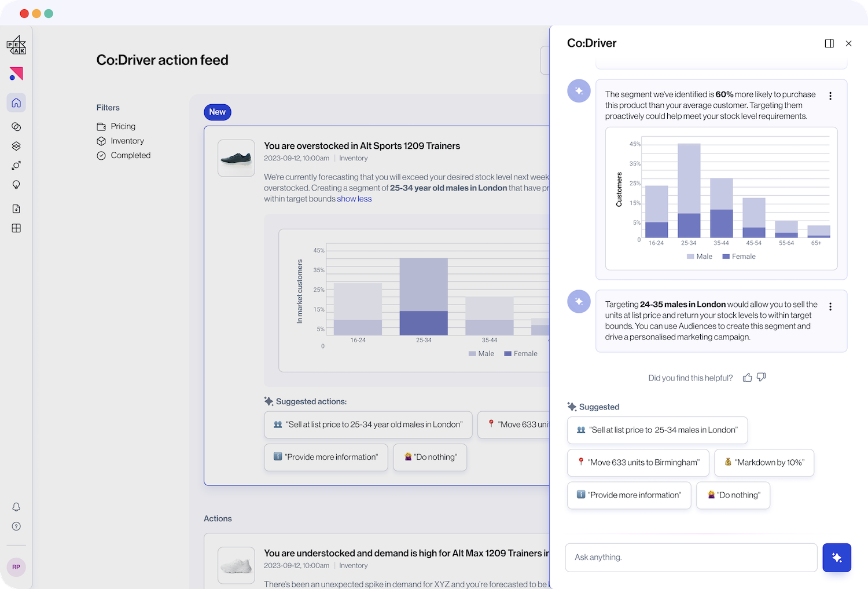Close the Co:Driver panel

(849, 43)
